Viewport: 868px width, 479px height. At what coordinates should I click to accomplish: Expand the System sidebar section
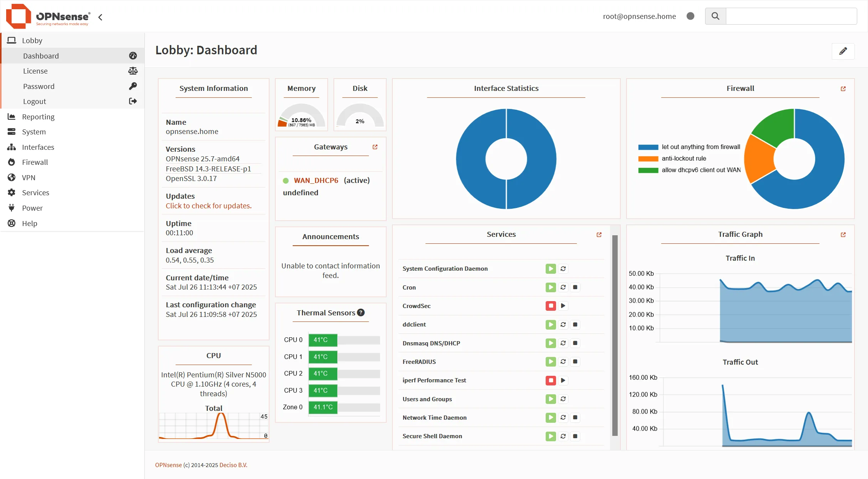(34, 132)
